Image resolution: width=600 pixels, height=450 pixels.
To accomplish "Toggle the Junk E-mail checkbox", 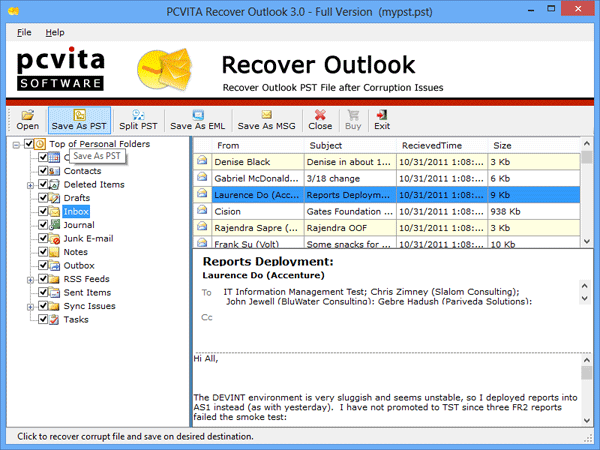I will point(43,238).
